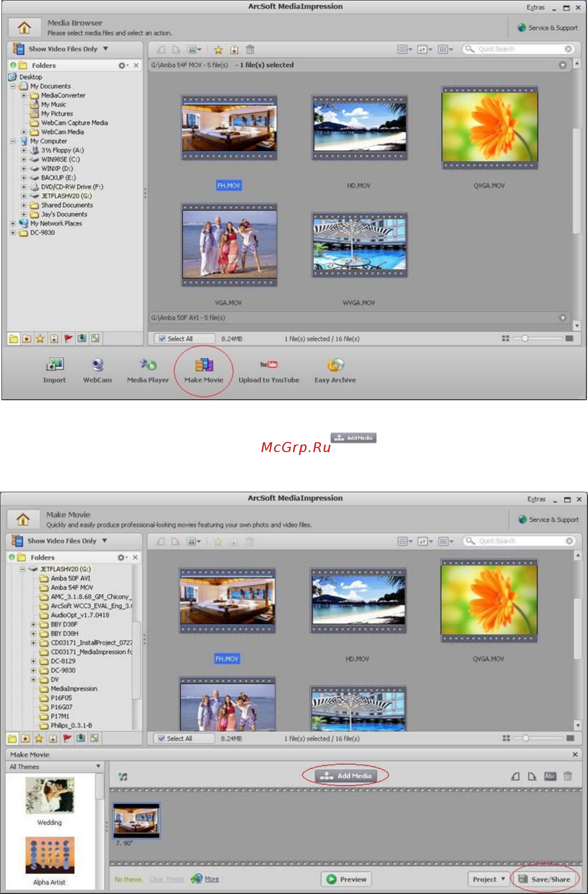
Task: Open the Project dropdown button
Action: (x=488, y=879)
